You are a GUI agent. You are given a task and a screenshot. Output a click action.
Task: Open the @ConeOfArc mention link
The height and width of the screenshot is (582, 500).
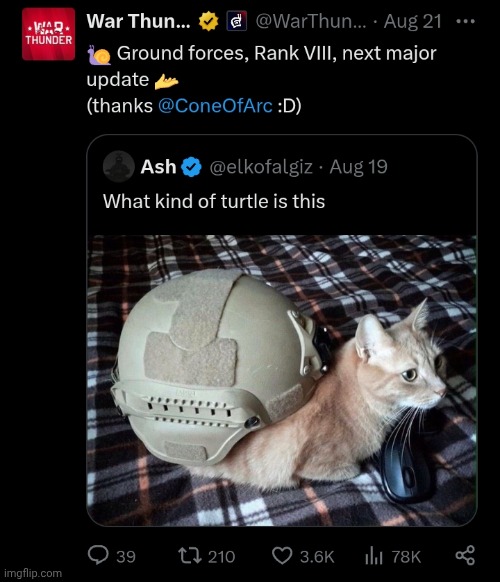215,106
